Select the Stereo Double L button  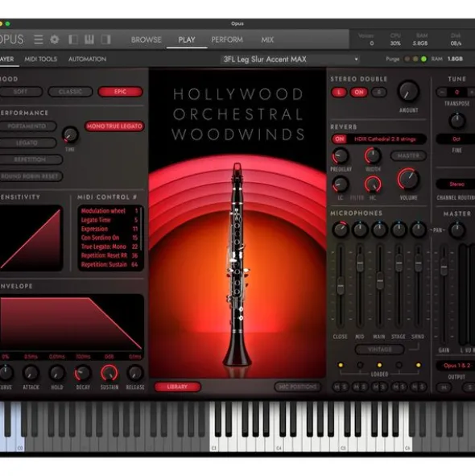(x=339, y=93)
